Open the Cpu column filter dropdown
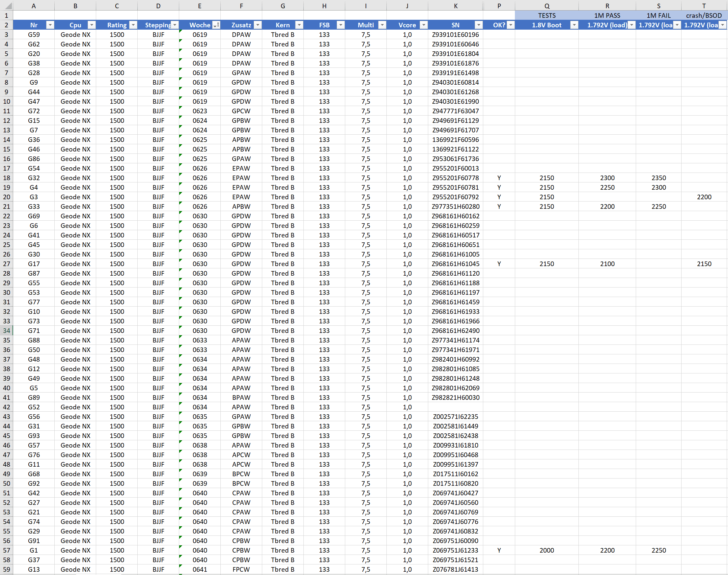The width and height of the screenshot is (728, 575). point(91,25)
